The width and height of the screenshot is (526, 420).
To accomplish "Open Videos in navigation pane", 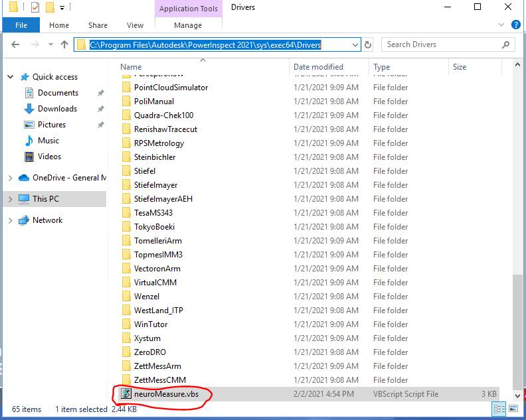I will coord(49,156).
